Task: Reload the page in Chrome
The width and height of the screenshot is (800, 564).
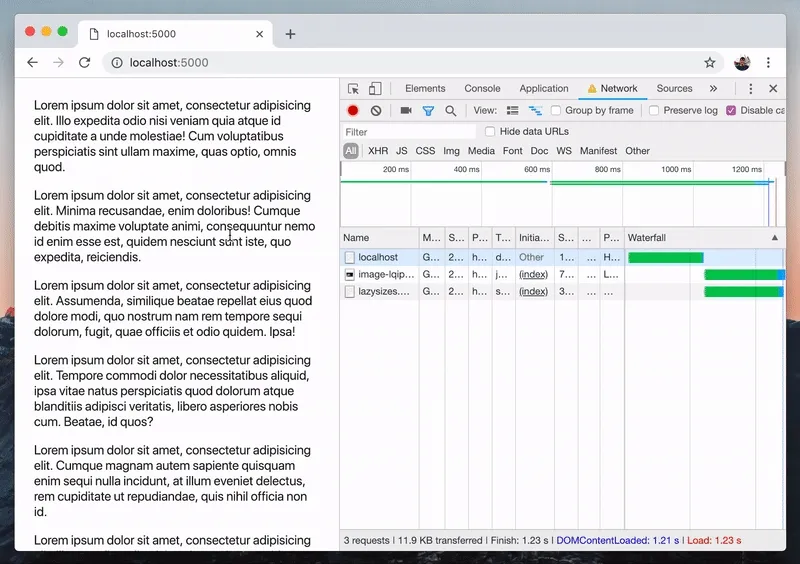Action: [x=85, y=62]
